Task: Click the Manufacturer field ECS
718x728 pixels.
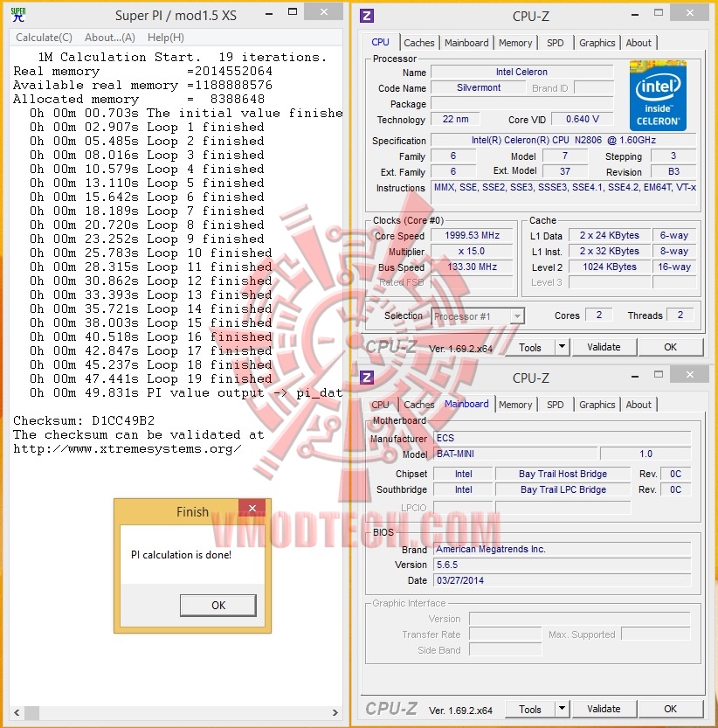Action: [x=562, y=438]
